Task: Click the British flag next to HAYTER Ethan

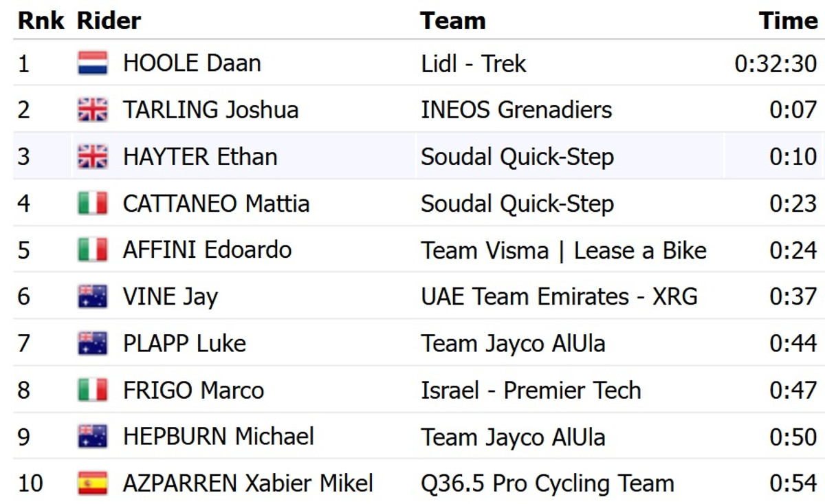Action: click(92, 157)
